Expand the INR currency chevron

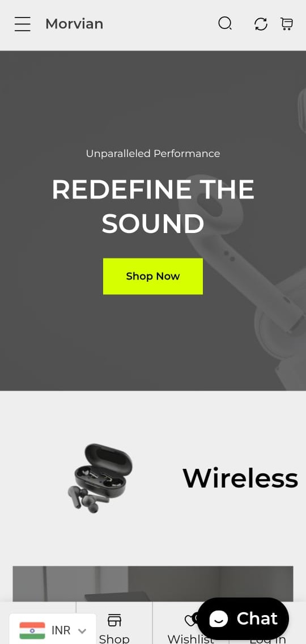coord(82,631)
